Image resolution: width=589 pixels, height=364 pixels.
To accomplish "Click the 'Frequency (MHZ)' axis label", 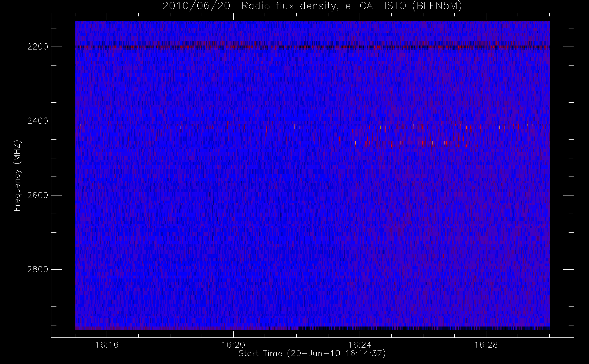I will click(17, 175).
